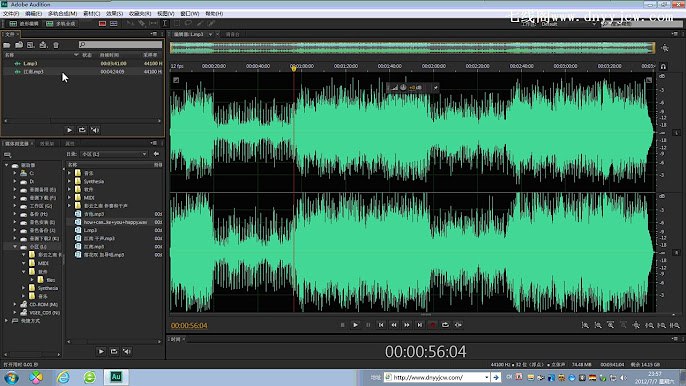Select the Marquee Selection tool

177,23
